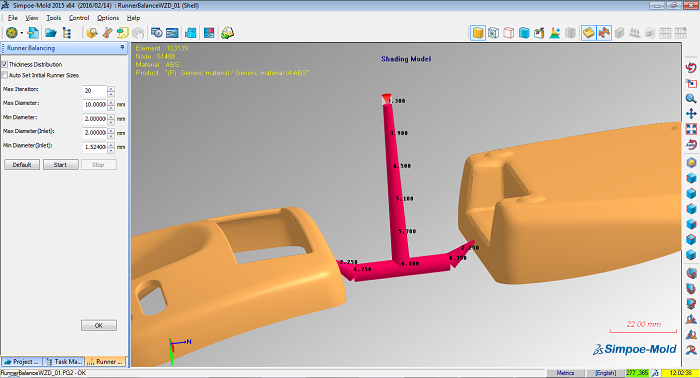The height and width of the screenshot is (378, 700).
Task: Open project folder icon in toolbar
Action: click(50, 33)
